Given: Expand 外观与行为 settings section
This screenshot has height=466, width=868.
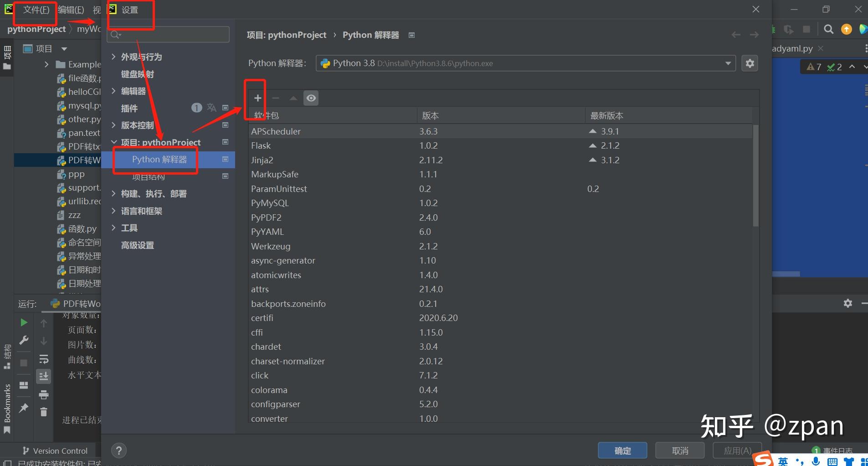Looking at the screenshot, I should click(113, 57).
